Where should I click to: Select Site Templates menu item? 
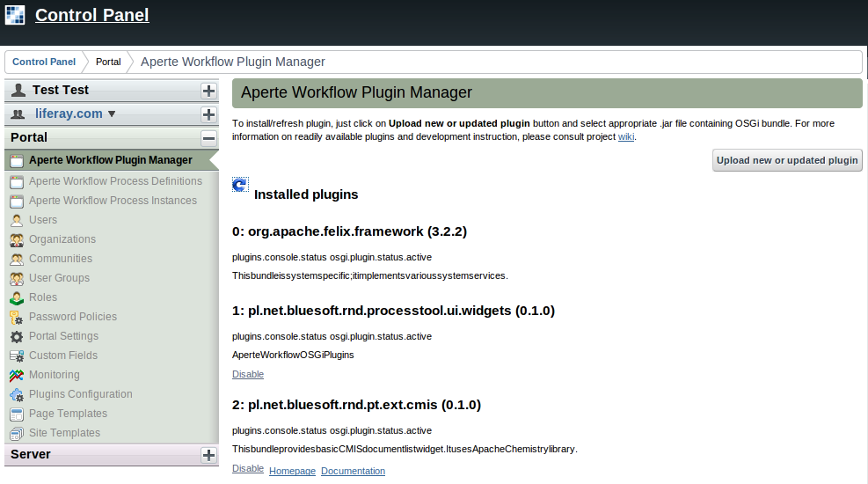coord(65,433)
